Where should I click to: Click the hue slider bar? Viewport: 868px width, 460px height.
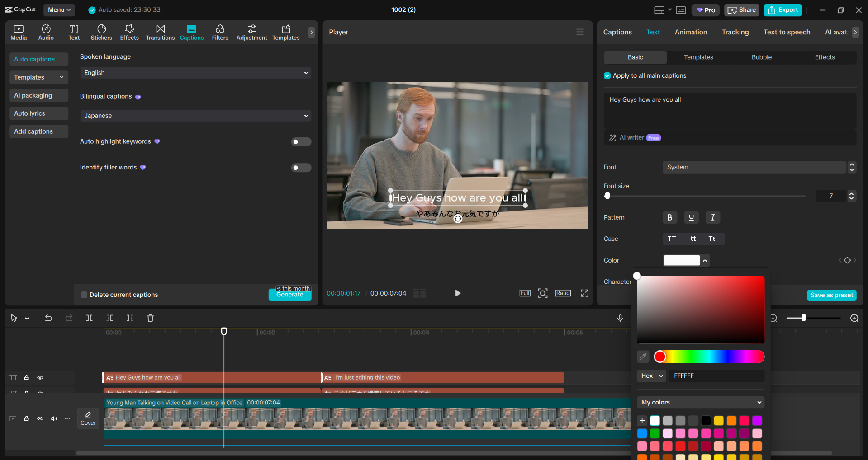coord(709,357)
